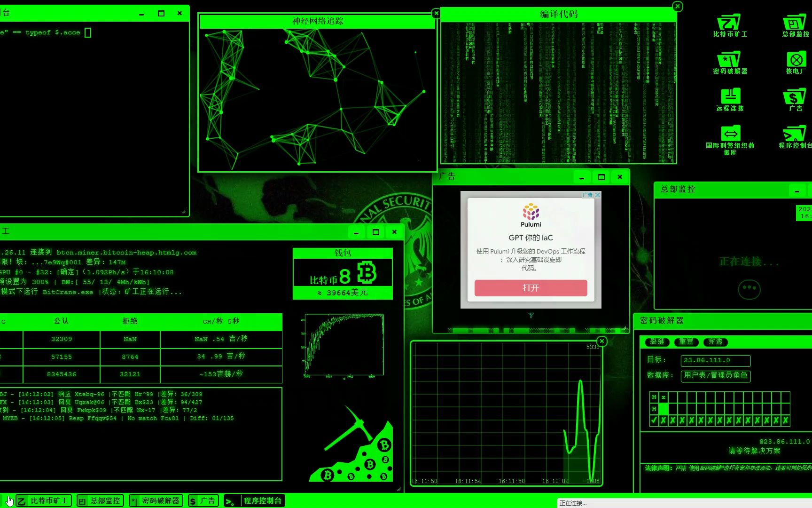
Task: Switch to 总部监控 in the taskbar
Action: pyautogui.click(x=100, y=501)
